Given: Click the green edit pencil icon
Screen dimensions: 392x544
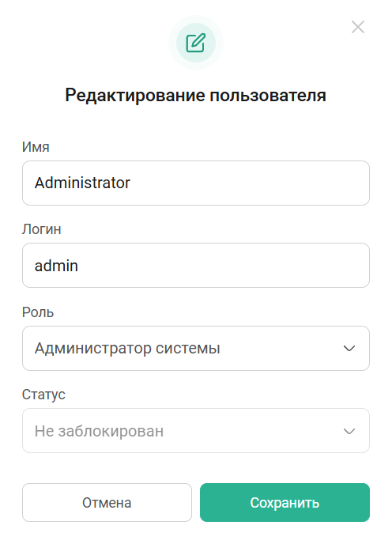Looking at the screenshot, I should 196,43.
